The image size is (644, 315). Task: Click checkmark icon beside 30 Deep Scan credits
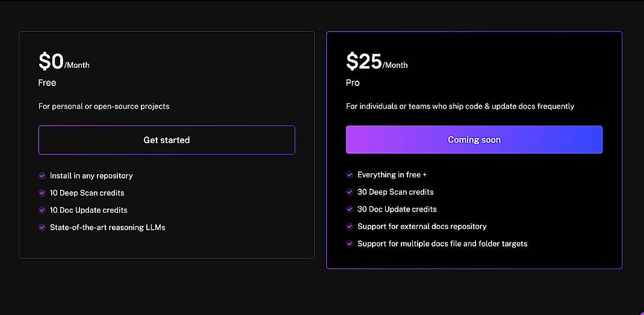tap(350, 192)
